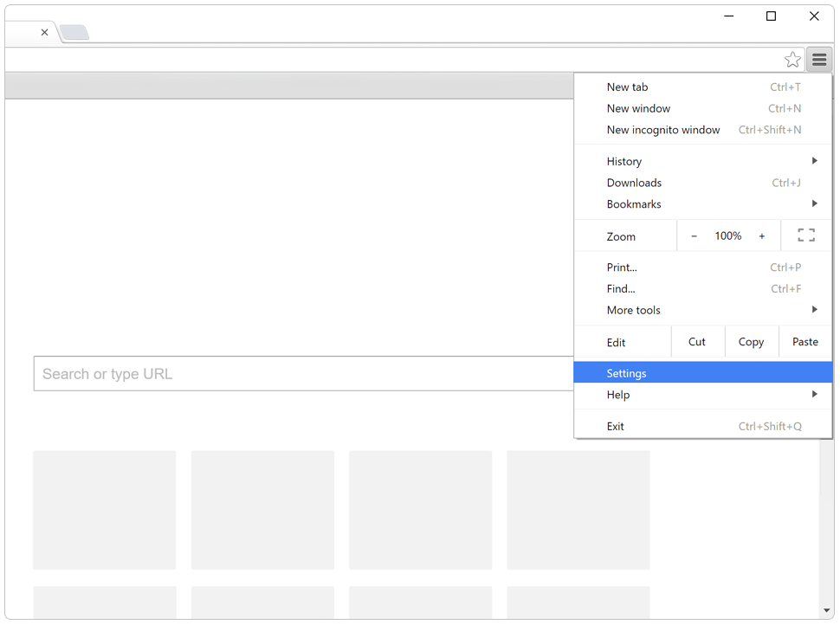Decrease zoom with the minus button
The height and width of the screenshot is (625, 840).
694,235
